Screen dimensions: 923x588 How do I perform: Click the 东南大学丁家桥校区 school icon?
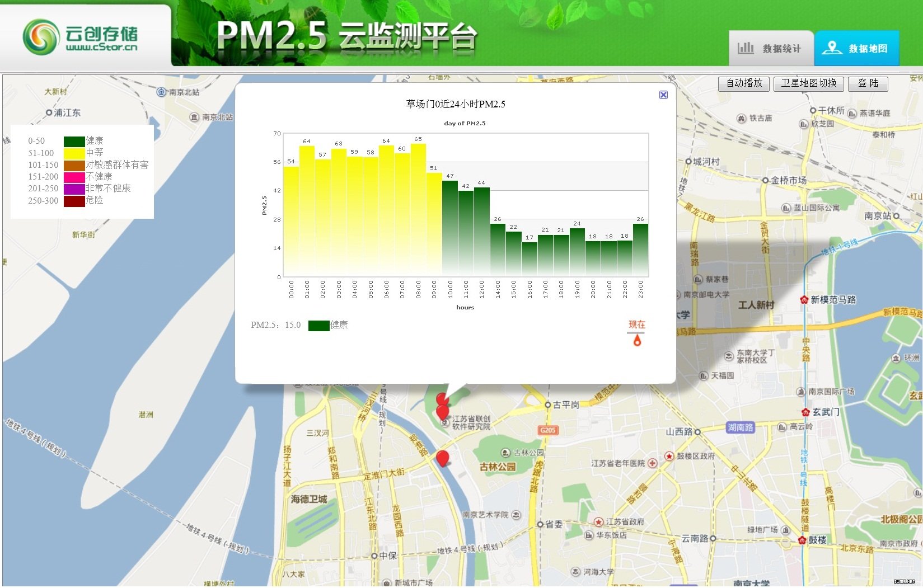pos(729,356)
